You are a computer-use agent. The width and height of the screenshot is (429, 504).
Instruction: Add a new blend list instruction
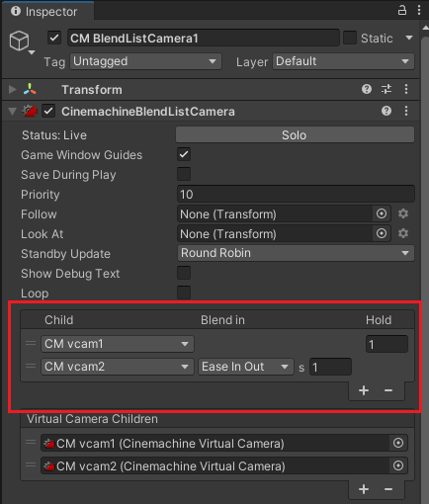point(364,390)
